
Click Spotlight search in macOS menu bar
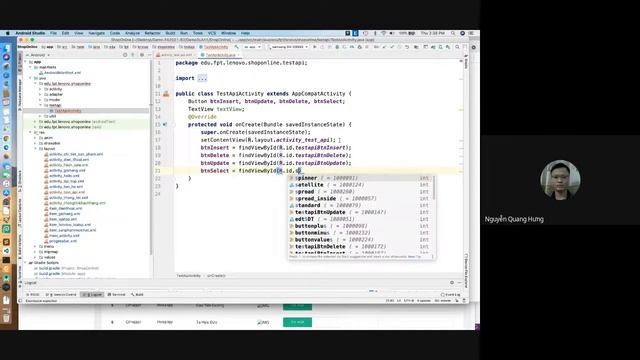pos(453,33)
